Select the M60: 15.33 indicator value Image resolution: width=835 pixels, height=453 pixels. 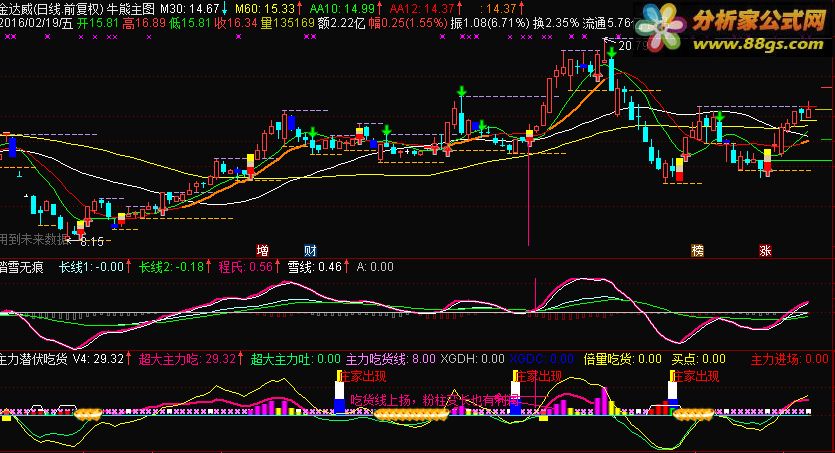click(x=265, y=9)
